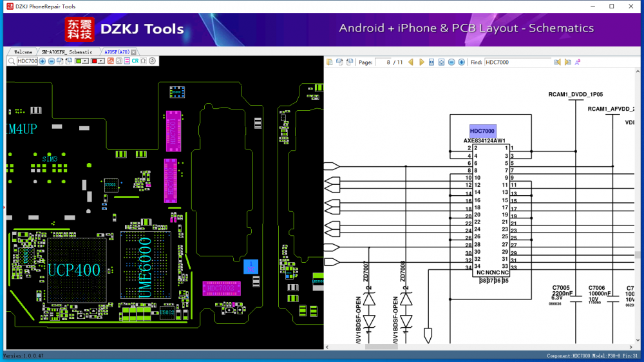Select the UME6000 chip on PCB layout

tap(146, 265)
